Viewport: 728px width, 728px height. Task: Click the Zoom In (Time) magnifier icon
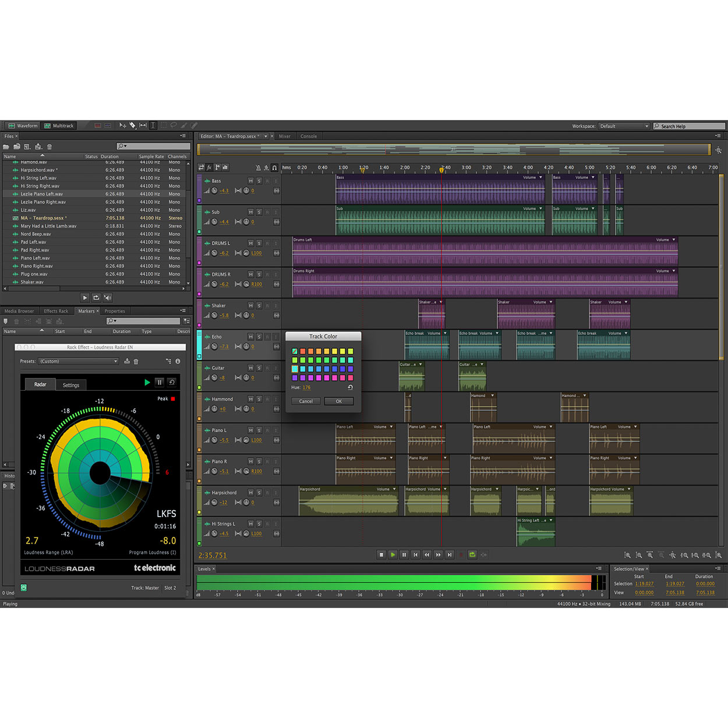point(650,555)
